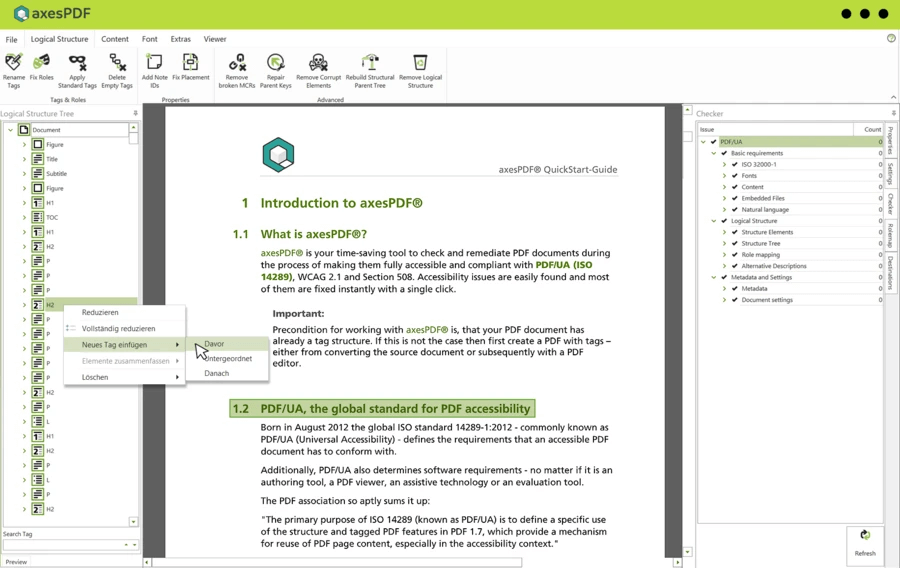Screen dimensions: 900x568
Task: Apply Standard Tags from the ribbon
Action: pos(77,71)
